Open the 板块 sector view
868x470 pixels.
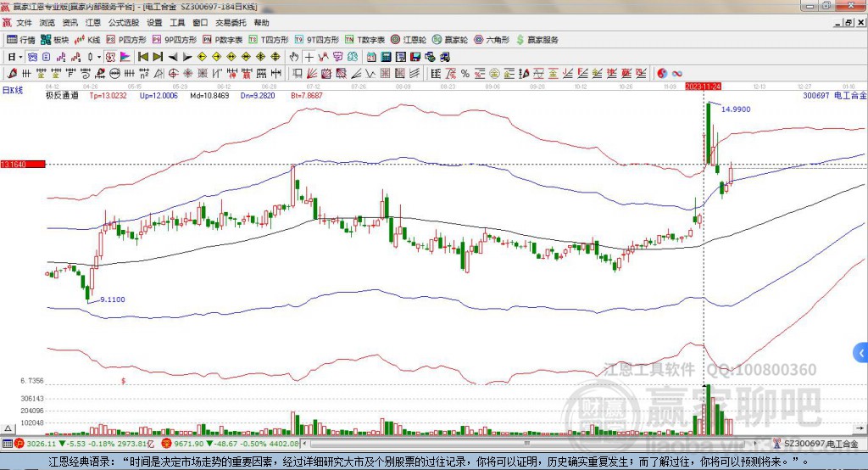55,40
